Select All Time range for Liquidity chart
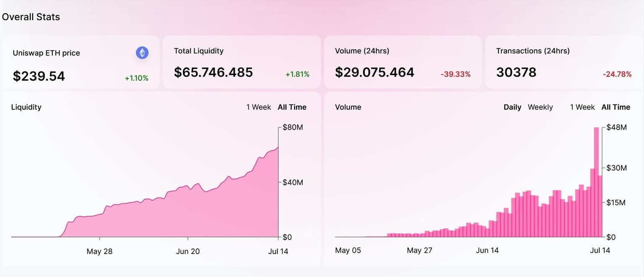 tap(292, 107)
